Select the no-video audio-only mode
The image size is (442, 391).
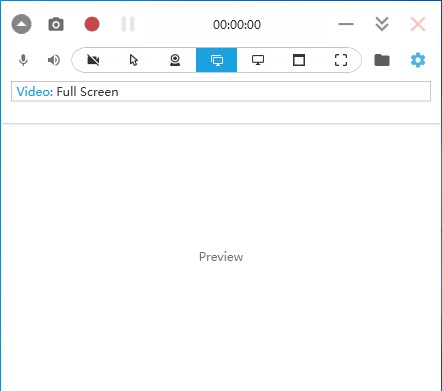point(93,60)
